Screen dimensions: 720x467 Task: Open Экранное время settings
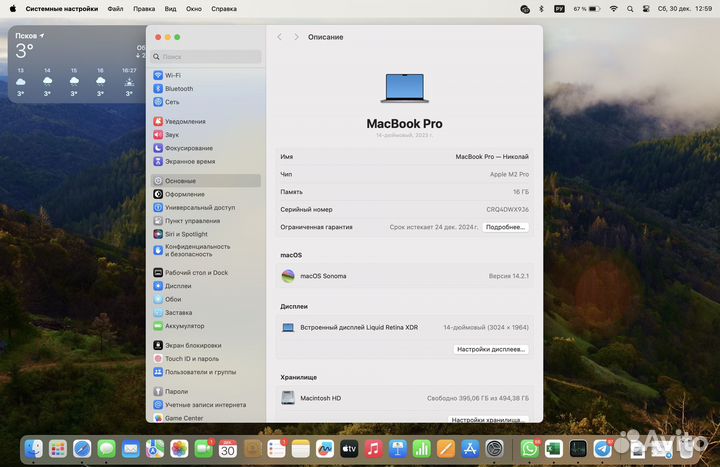[x=206, y=161]
